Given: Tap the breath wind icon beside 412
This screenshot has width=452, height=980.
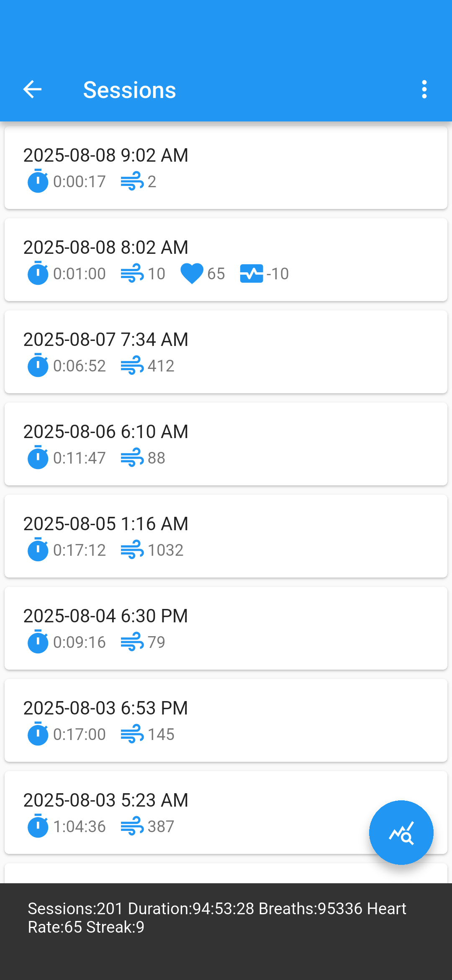Looking at the screenshot, I should (x=132, y=366).
